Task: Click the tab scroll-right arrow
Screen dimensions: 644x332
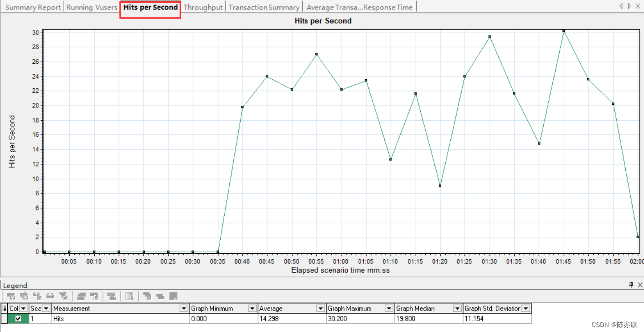Action: point(629,6)
